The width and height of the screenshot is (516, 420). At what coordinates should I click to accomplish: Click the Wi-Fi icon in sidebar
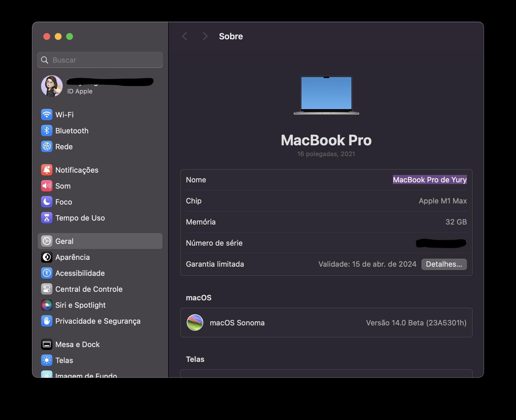(x=47, y=115)
